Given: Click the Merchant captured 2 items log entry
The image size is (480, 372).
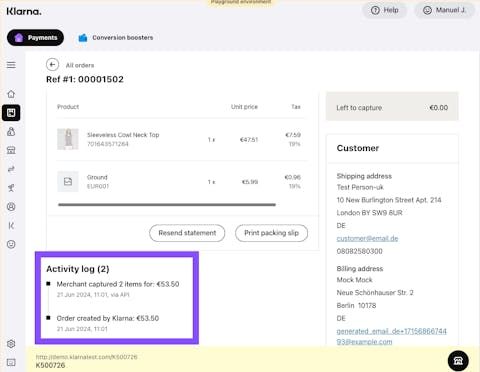Looking at the screenshot, I should tap(118, 284).
